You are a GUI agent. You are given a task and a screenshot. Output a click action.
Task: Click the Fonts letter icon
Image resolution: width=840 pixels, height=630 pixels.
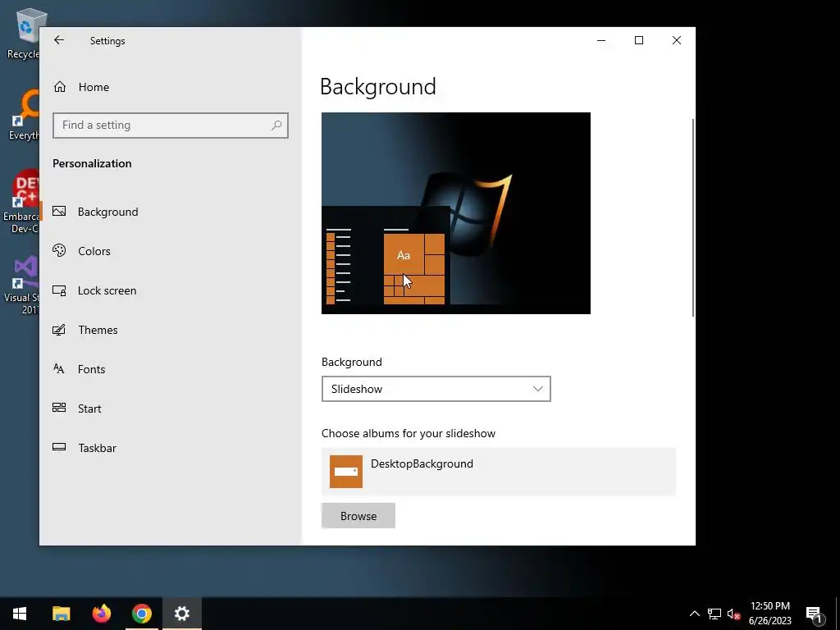(x=59, y=368)
